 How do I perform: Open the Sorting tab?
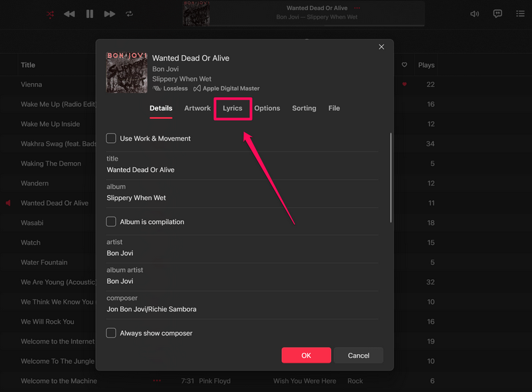[x=304, y=108]
